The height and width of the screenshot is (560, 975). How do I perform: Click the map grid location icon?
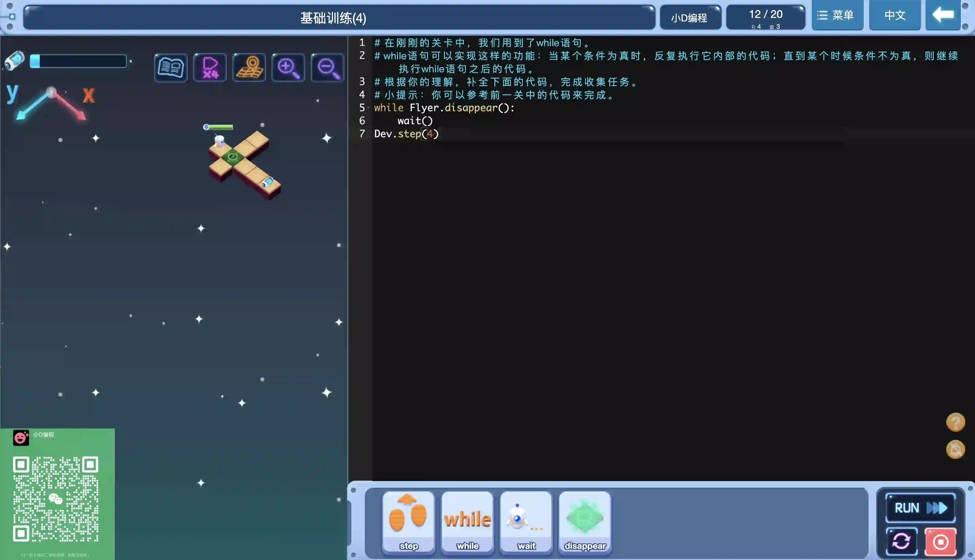point(249,68)
